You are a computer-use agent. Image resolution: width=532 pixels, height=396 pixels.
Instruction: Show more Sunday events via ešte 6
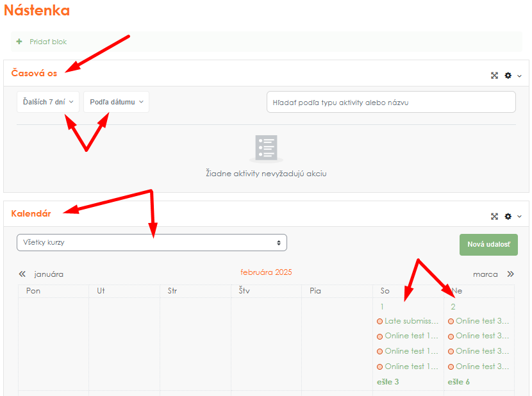pyautogui.click(x=458, y=382)
